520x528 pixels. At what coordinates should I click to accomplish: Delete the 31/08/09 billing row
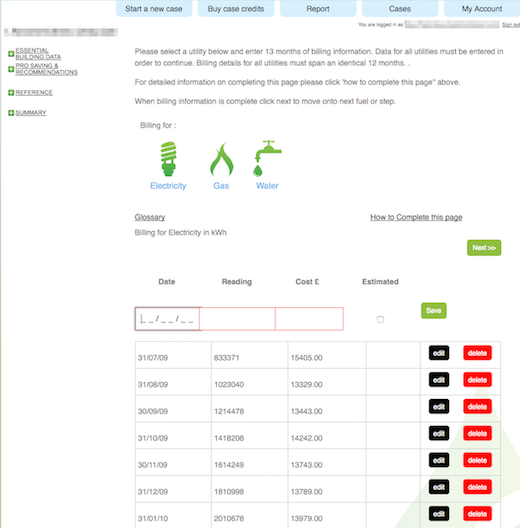click(477, 380)
